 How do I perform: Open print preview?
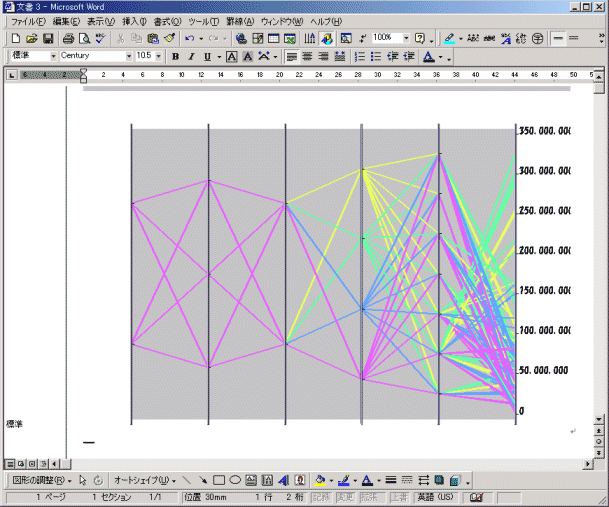pos(84,38)
